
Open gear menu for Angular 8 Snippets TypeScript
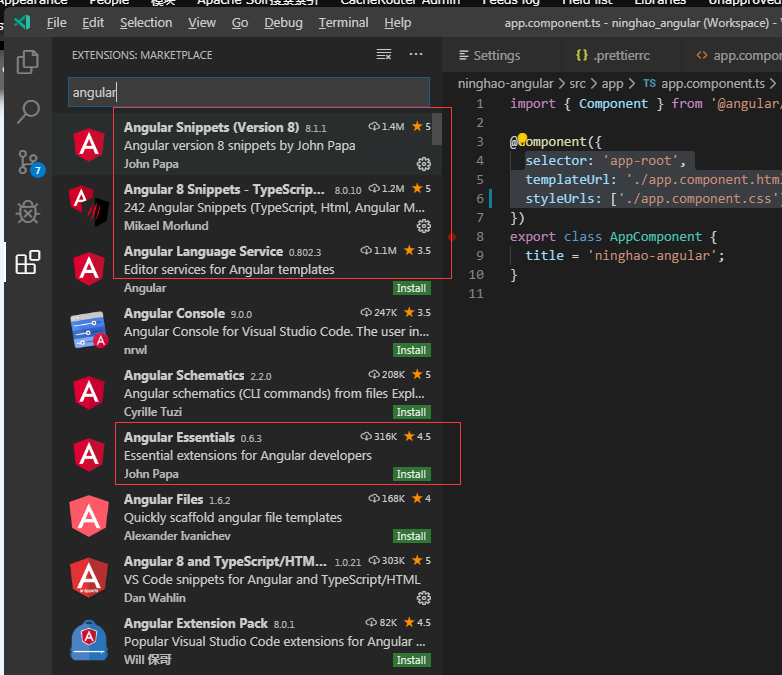423,226
